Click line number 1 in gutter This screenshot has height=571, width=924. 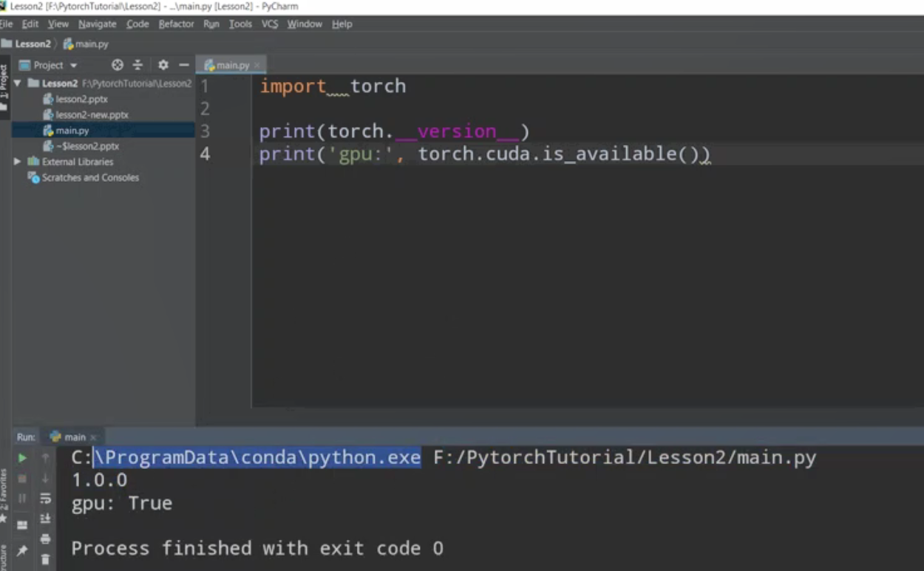pos(205,86)
